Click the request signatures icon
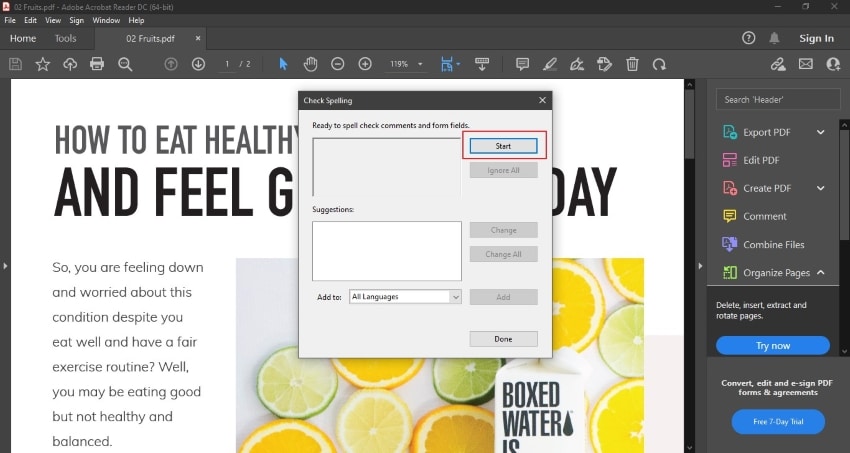850x453 pixels. point(604,64)
